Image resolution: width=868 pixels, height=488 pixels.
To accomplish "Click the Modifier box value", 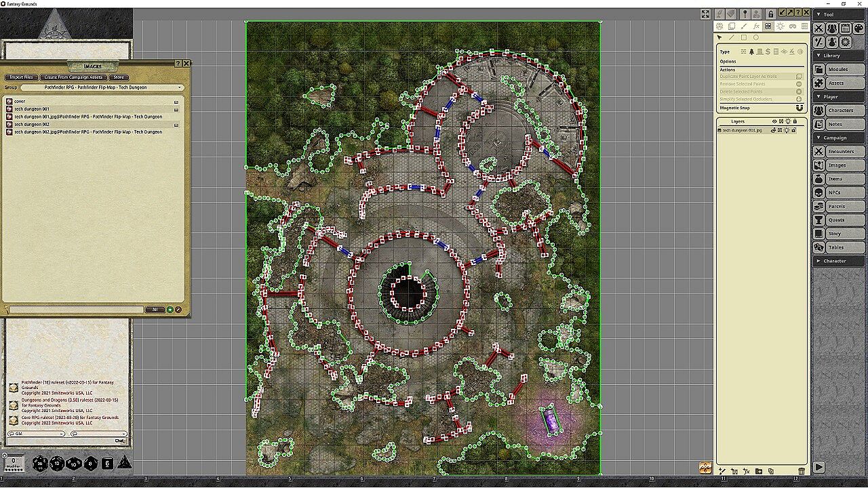I will pyautogui.click(x=14, y=461).
